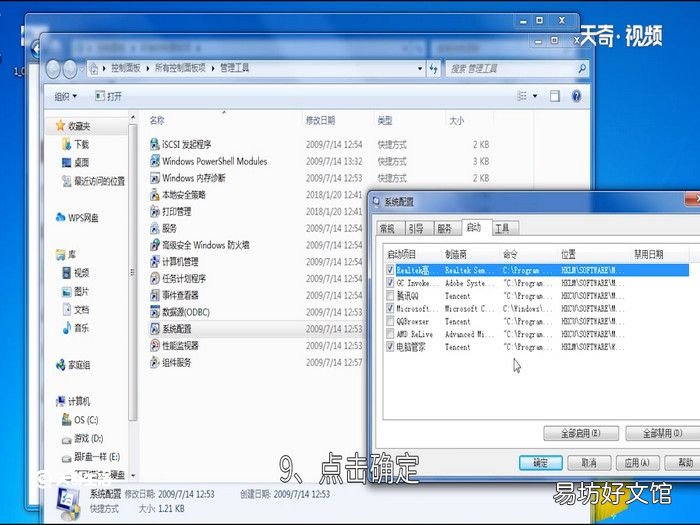Open the 文档 library
Image resolution: width=700 pixels, height=525 pixels.
click(x=75, y=309)
